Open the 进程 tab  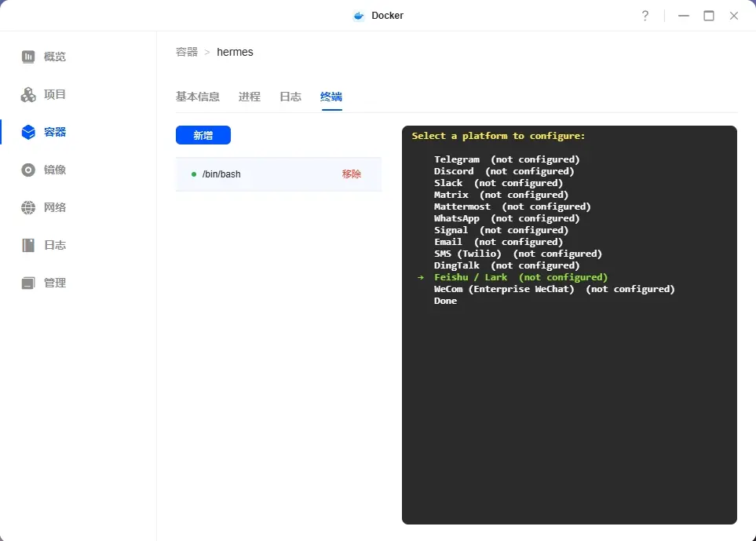[x=249, y=97]
